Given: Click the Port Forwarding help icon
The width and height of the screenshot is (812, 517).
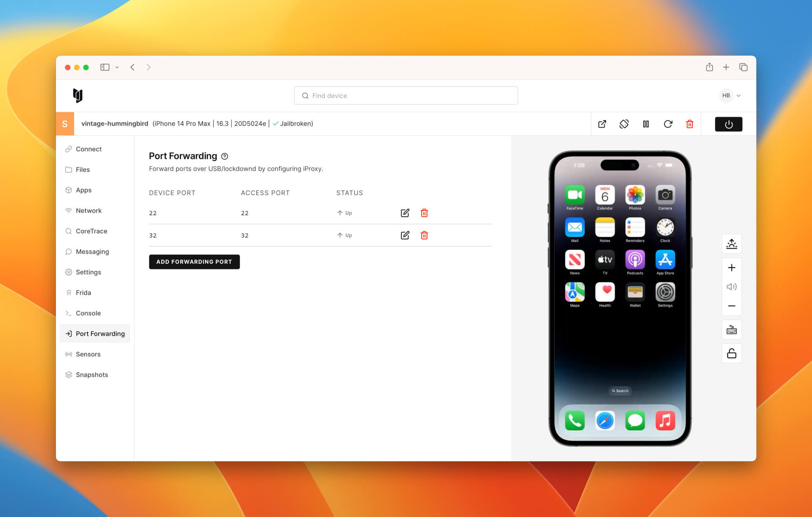Looking at the screenshot, I should pyautogui.click(x=225, y=156).
